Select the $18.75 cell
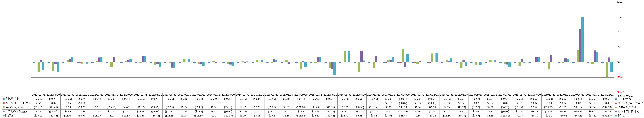The width and height of the screenshot is (644, 118). [68, 116]
